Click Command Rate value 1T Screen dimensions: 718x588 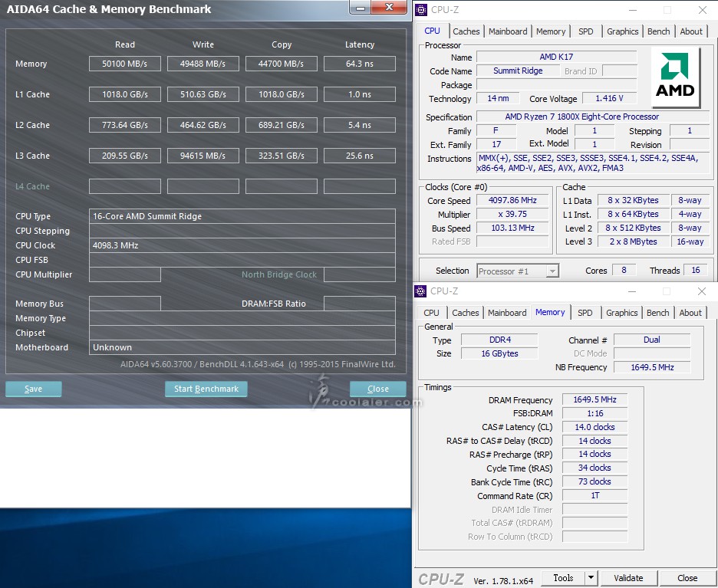[x=594, y=495]
